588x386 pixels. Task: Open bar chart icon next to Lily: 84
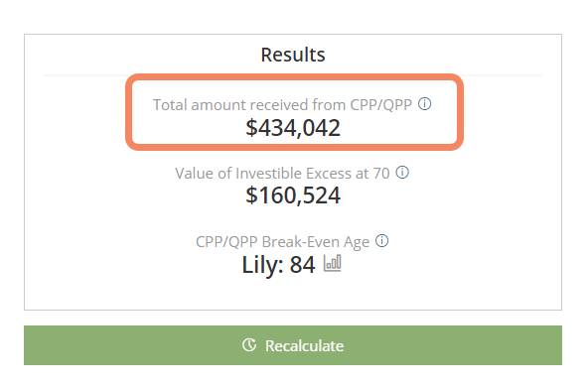[x=333, y=263]
